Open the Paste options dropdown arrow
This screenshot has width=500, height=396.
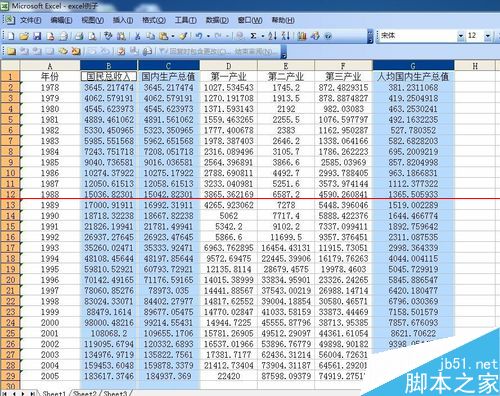click(173, 36)
